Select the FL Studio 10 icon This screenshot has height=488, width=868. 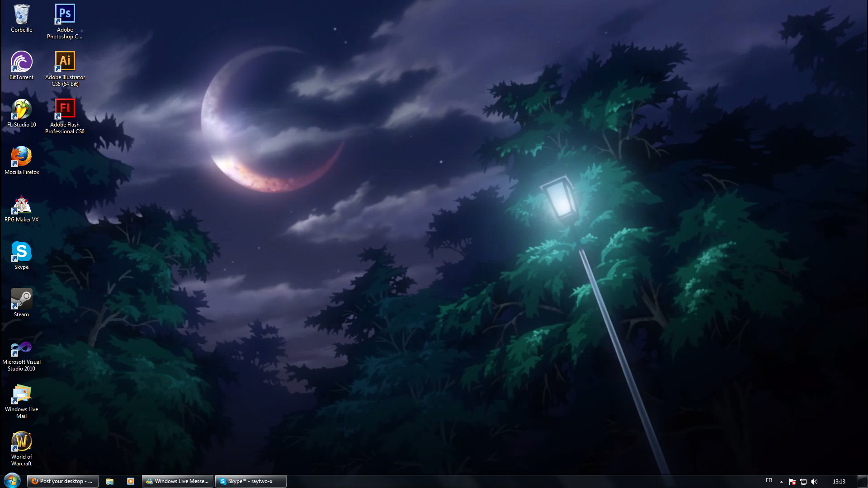[x=21, y=109]
